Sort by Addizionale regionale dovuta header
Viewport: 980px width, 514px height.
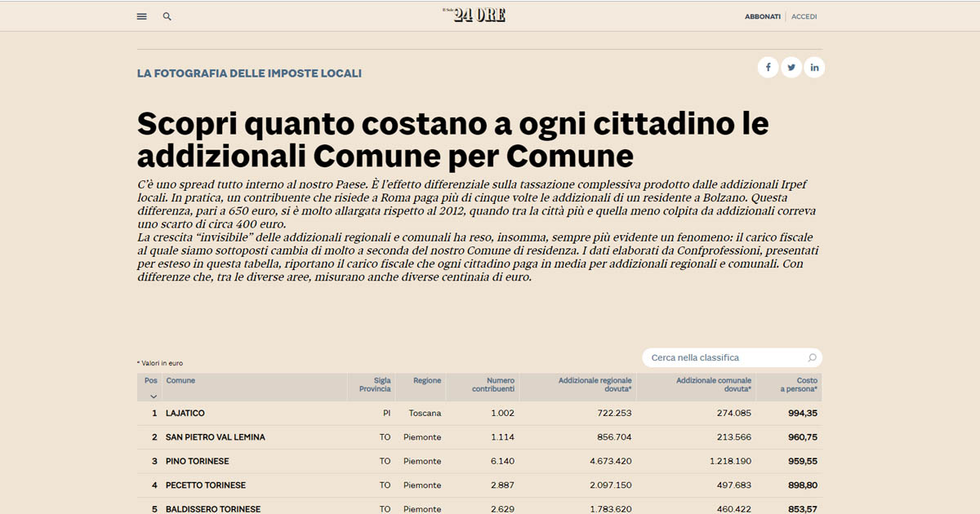pyautogui.click(x=595, y=385)
